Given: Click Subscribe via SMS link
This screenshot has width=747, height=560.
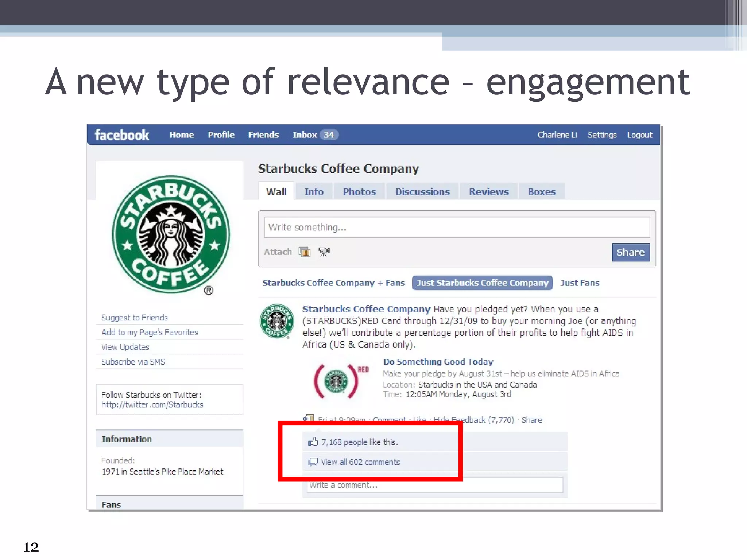Looking at the screenshot, I should [x=133, y=362].
